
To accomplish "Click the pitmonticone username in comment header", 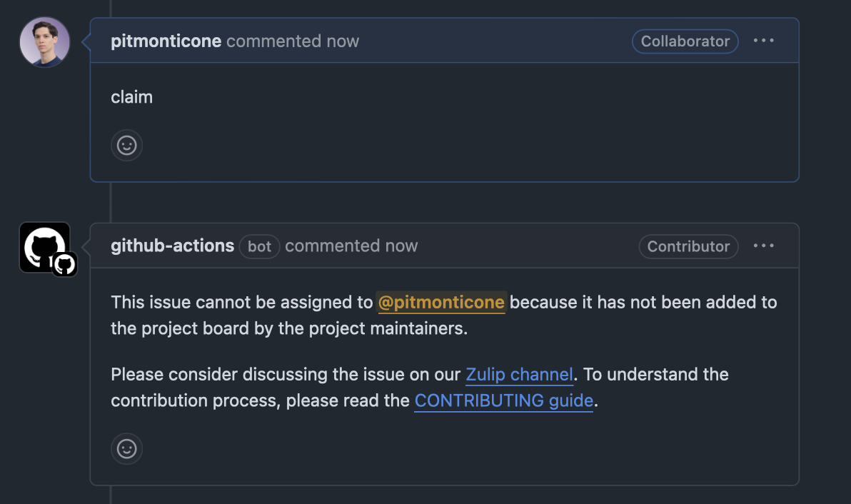I will [x=166, y=41].
